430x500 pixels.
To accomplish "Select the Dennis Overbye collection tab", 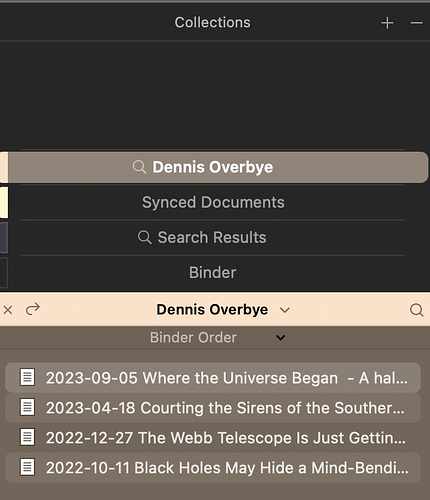I will pyautogui.click(x=218, y=167).
